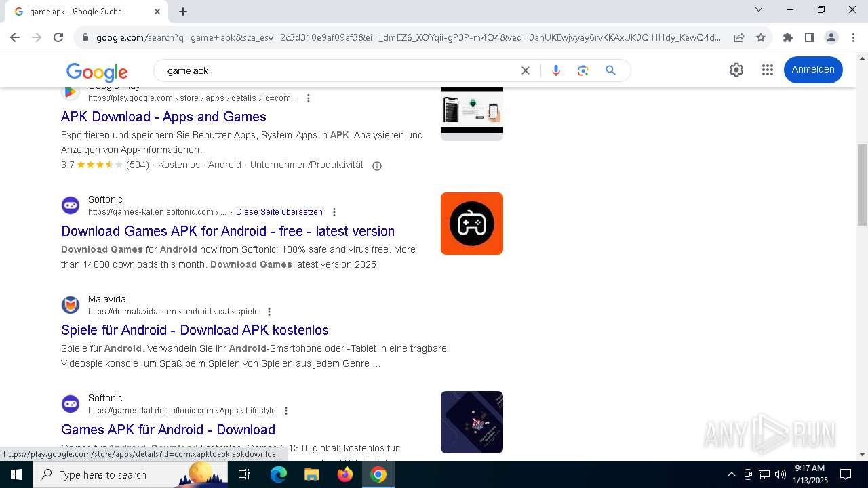Open the APK Download result thumbnail
This screenshot has height=488, width=868.
(x=472, y=114)
